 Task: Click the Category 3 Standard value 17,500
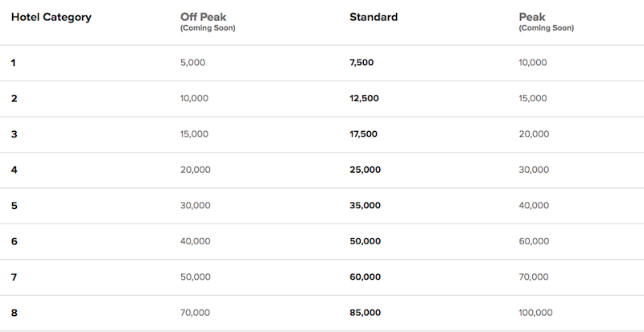tap(364, 134)
